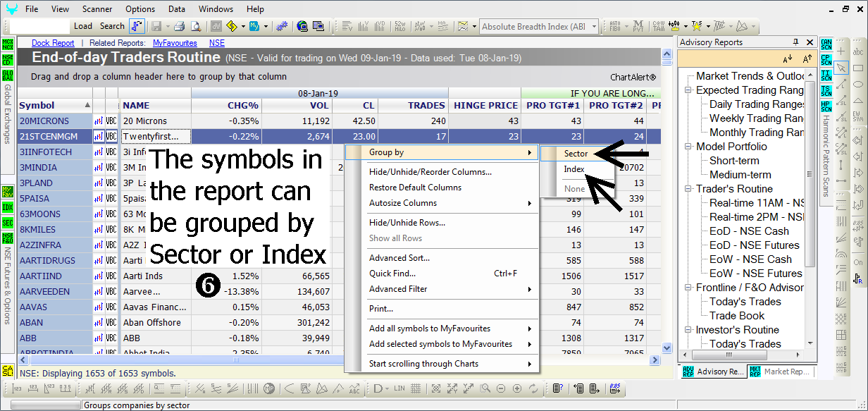This screenshot has height=411, width=868.
Task: Pin the Advisory Reports panel
Action: [796, 42]
